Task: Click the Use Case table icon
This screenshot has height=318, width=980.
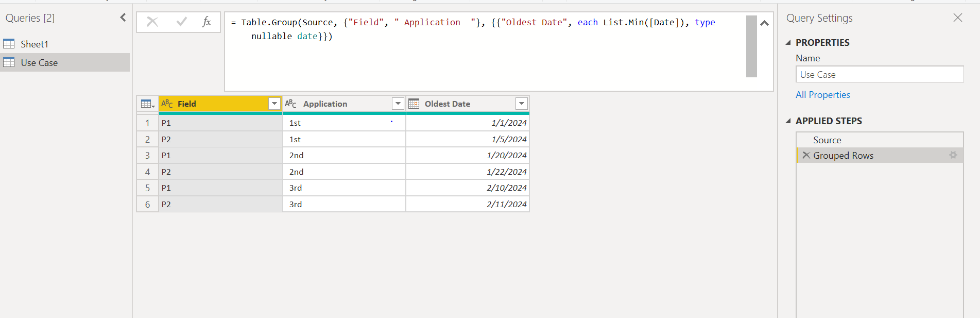Action: coord(9,62)
